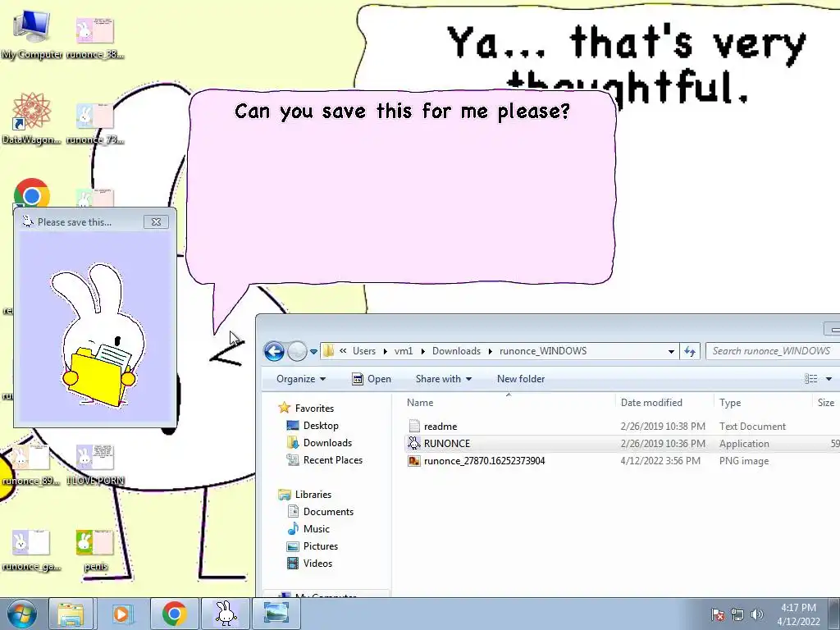This screenshot has width=840, height=630.
Task: Open the Share with menu
Action: point(444,379)
